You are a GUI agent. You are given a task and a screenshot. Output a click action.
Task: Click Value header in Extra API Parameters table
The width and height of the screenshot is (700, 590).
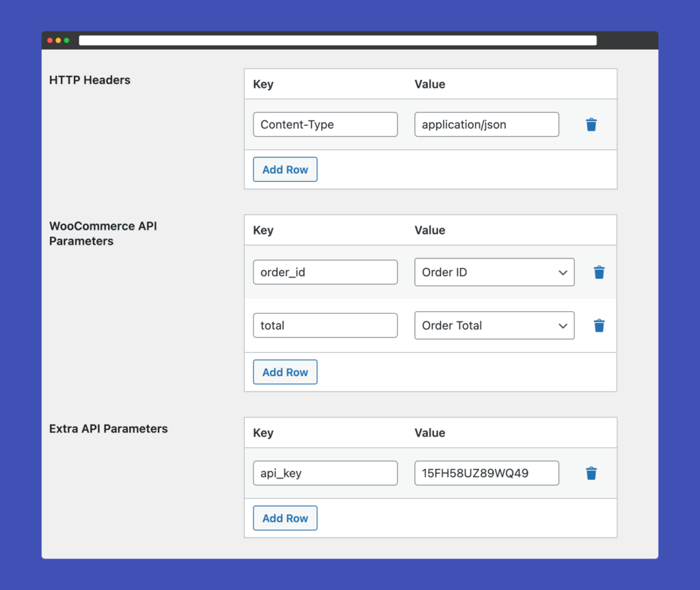point(430,433)
